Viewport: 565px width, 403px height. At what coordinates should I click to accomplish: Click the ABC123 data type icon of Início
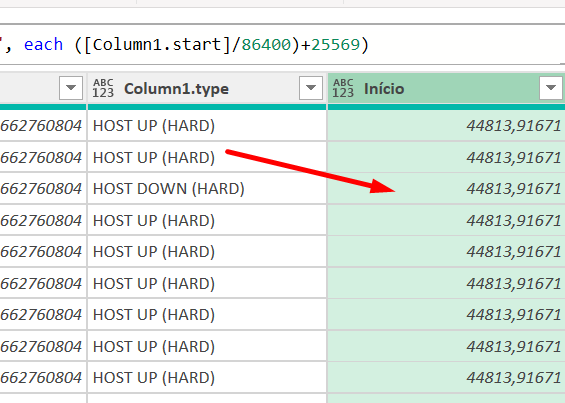coord(343,88)
